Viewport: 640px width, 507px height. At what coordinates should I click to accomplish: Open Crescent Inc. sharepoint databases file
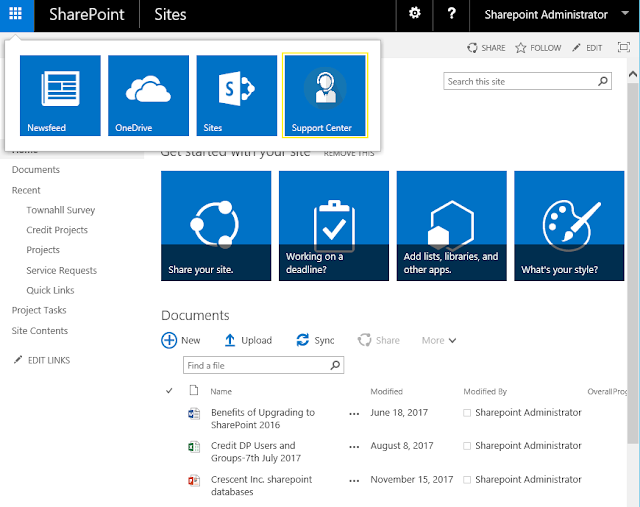[261, 485]
